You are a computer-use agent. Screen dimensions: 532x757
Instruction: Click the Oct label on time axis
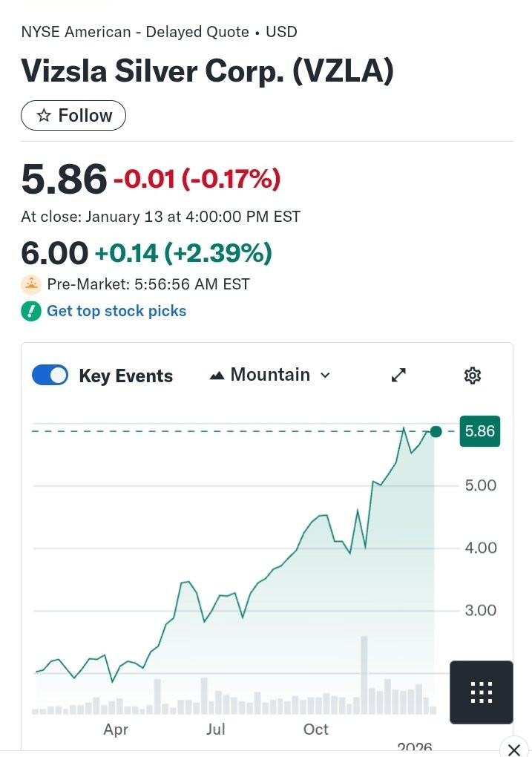point(316,730)
